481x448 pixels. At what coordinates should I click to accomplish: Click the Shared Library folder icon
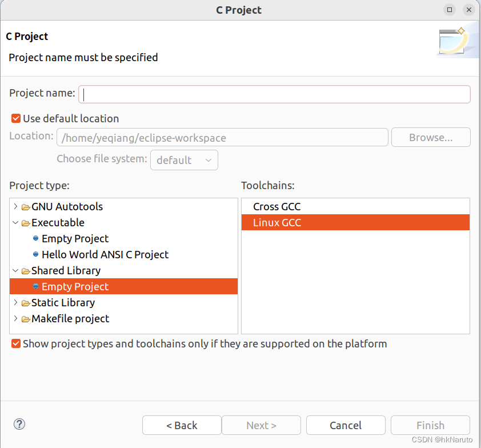point(26,271)
